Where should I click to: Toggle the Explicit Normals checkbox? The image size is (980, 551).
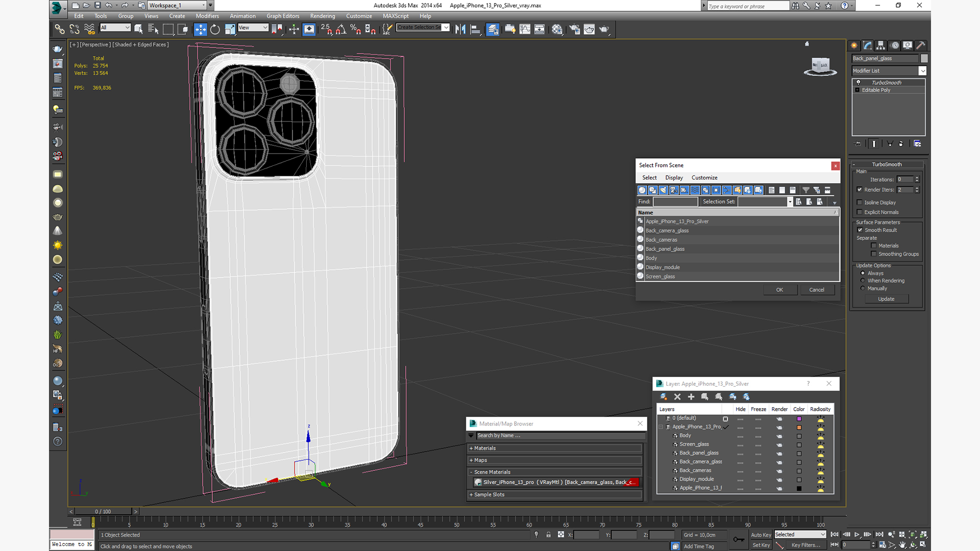(x=860, y=212)
